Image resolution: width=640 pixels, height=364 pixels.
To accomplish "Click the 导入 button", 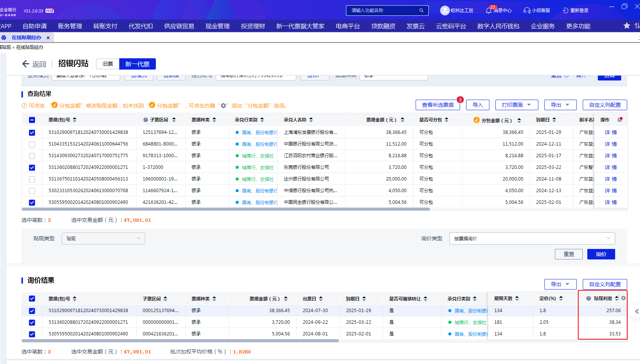I will click(478, 105).
